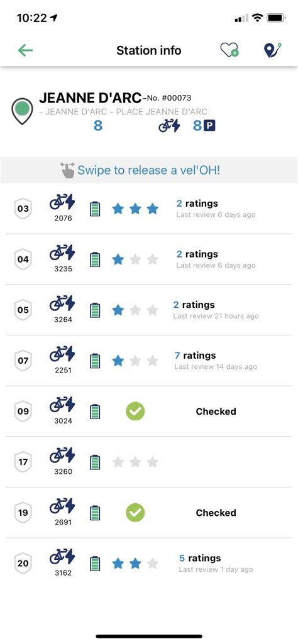Screen dimensions: 298x644
Task: Tap battery icon for bike 3235
Action: [95, 259]
